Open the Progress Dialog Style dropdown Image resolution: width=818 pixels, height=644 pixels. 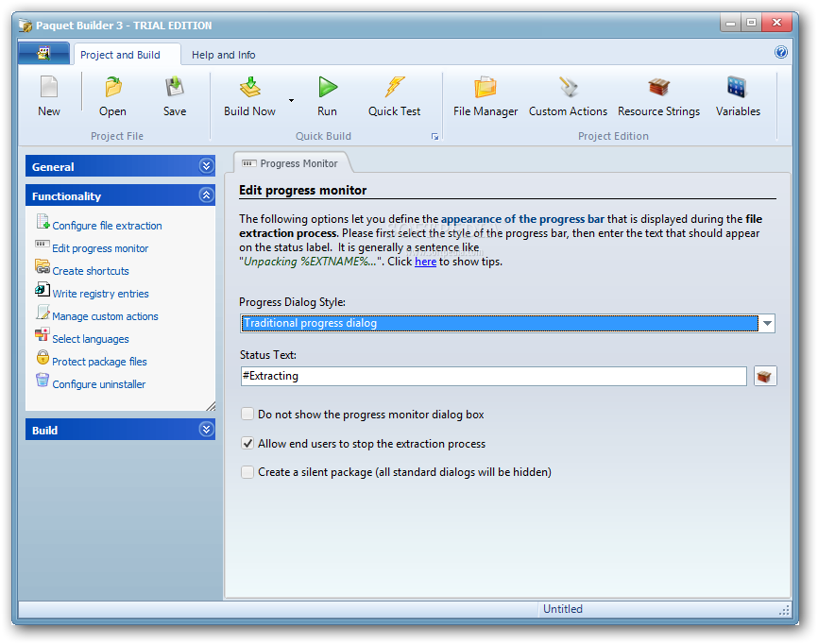pos(767,323)
